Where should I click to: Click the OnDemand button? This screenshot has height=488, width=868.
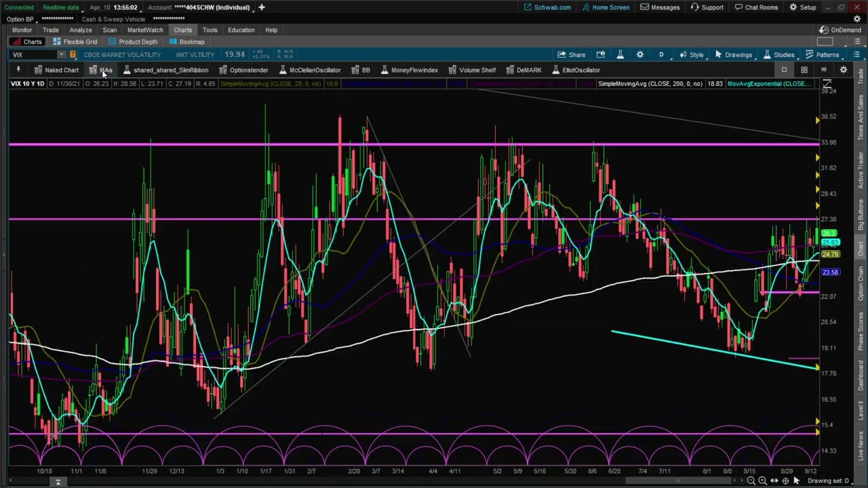pos(840,30)
